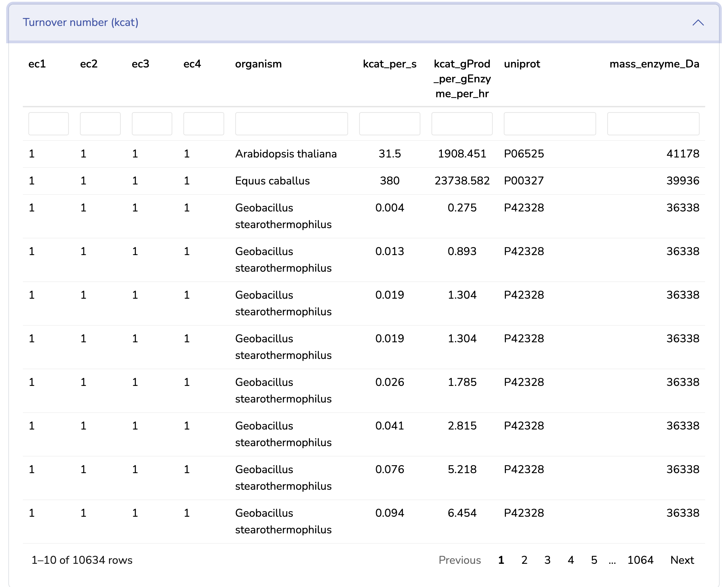The height and width of the screenshot is (587, 728).
Task: Sort by the uniprot column header
Action: coord(522,64)
